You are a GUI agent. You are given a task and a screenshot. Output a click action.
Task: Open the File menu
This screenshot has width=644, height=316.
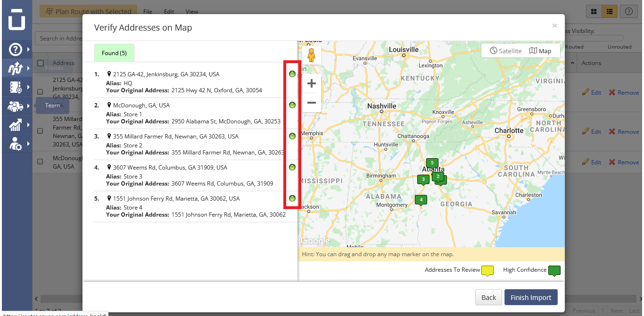[148, 12]
